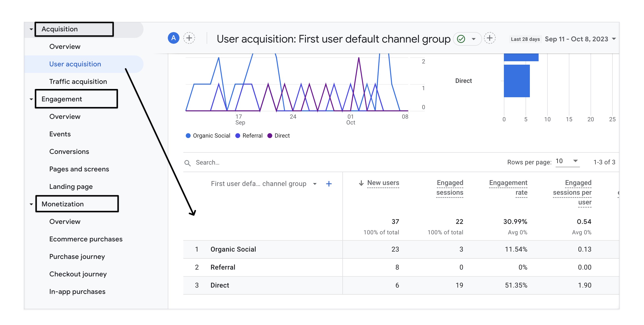Image resolution: width=644 pixels, height=325 pixels.
Task: Sort by Engagement rate column
Action: (508, 188)
